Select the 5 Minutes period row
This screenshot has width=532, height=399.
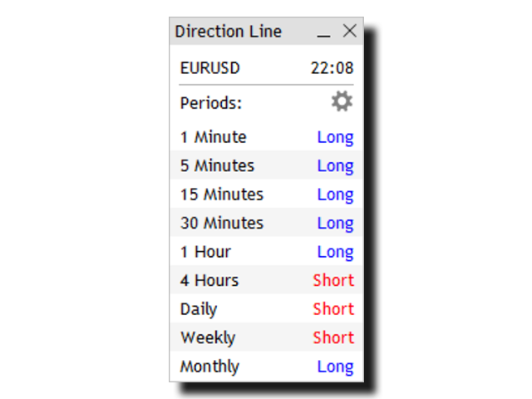pyautogui.click(x=267, y=165)
